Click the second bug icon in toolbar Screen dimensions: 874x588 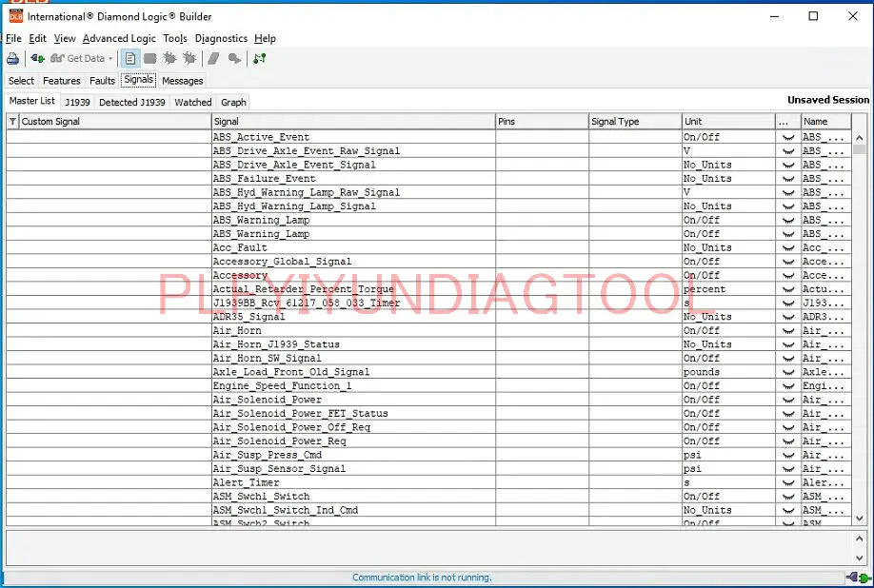pyautogui.click(x=189, y=58)
